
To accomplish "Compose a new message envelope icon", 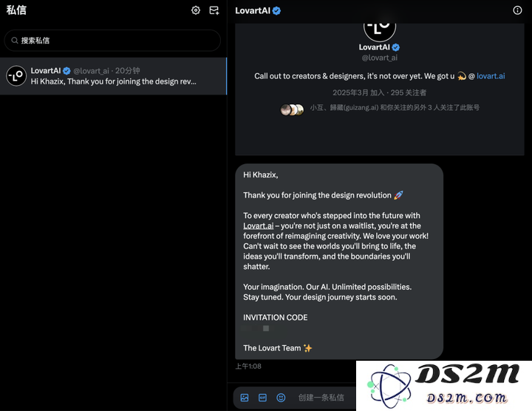I will tap(214, 10).
